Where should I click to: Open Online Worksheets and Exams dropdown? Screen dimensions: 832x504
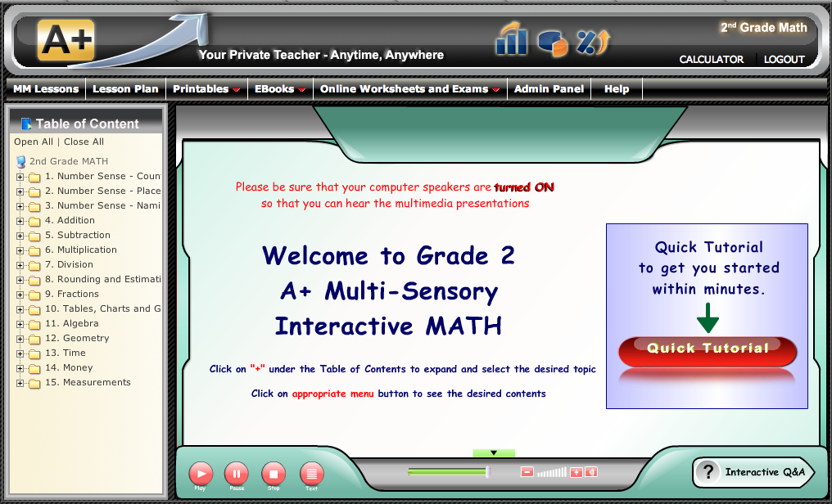coord(410,88)
